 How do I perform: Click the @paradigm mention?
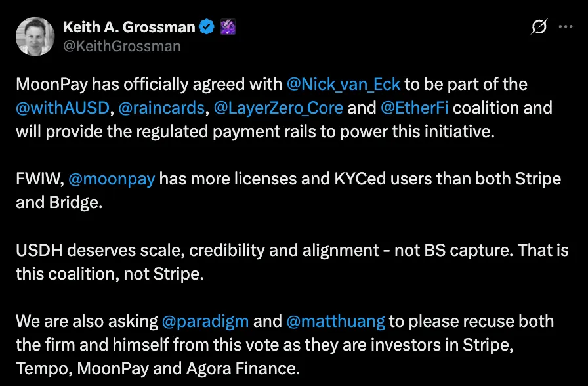pyautogui.click(x=206, y=321)
